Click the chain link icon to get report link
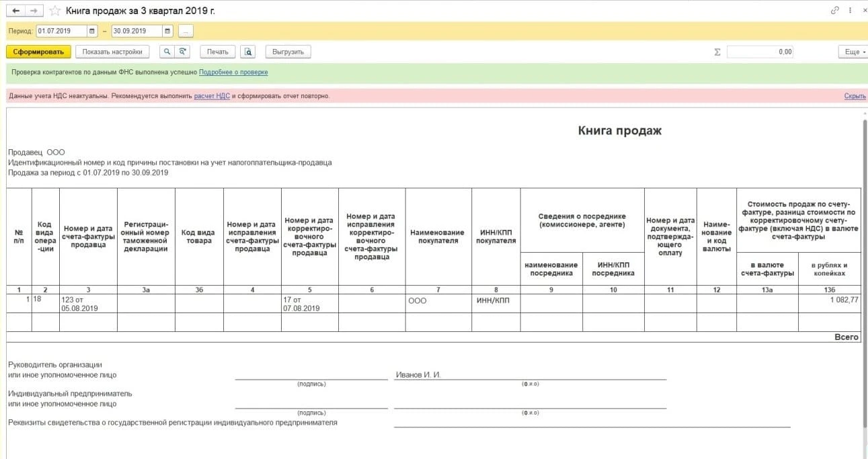The height and width of the screenshot is (459, 868). [835, 10]
